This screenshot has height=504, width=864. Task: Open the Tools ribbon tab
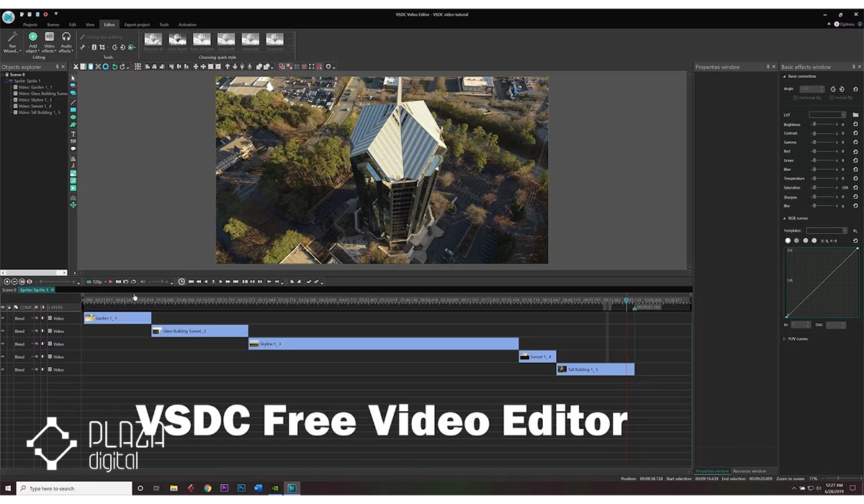coord(164,24)
